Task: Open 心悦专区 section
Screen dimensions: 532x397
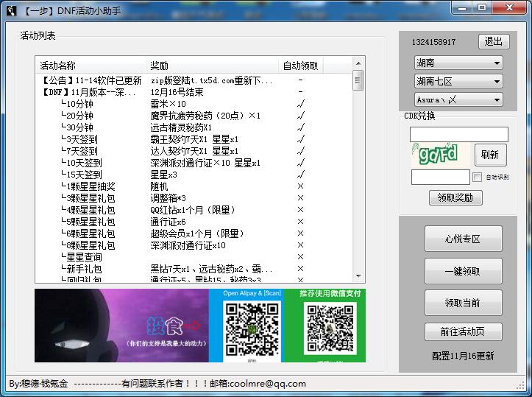Action: pos(463,239)
